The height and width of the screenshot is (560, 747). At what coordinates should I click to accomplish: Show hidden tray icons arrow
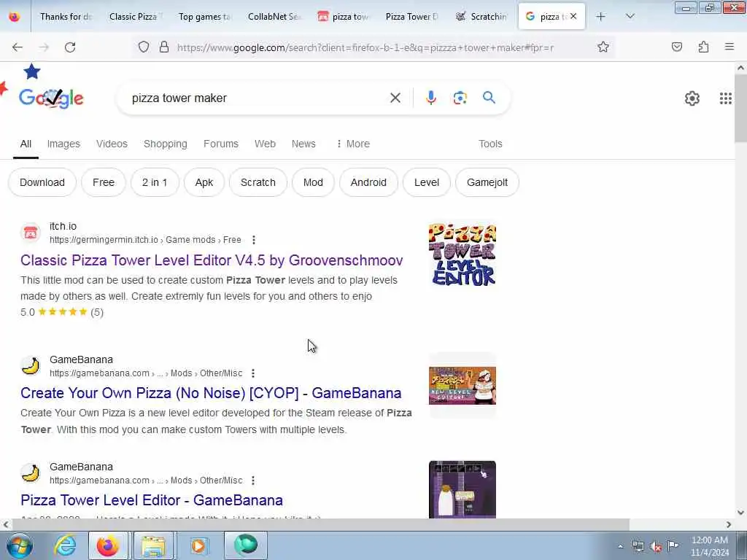click(620, 546)
